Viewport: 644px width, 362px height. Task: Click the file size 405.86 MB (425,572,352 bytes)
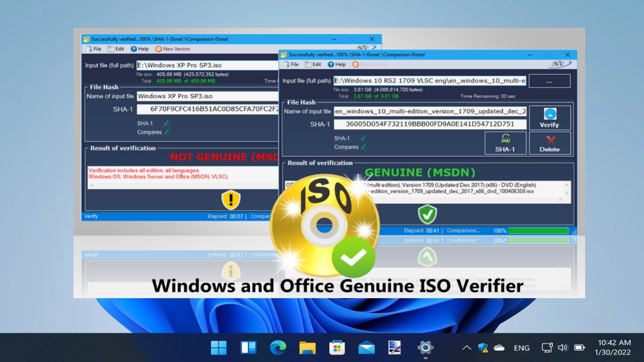pyautogui.click(x=192, y=74)
